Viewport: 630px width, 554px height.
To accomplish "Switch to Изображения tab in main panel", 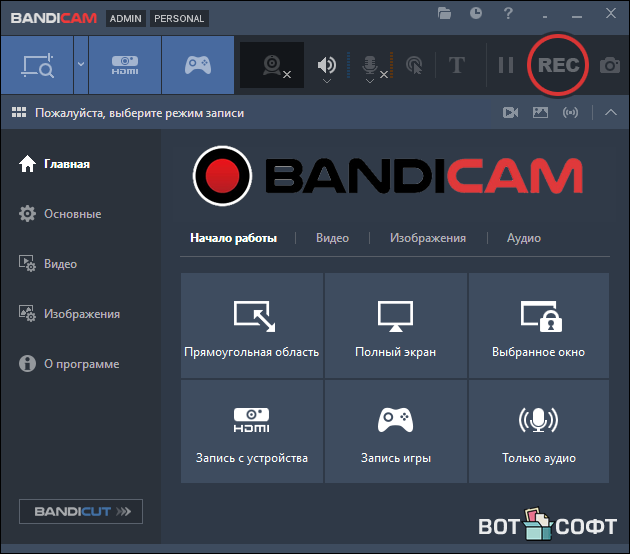I will click(x=428, y=238).
